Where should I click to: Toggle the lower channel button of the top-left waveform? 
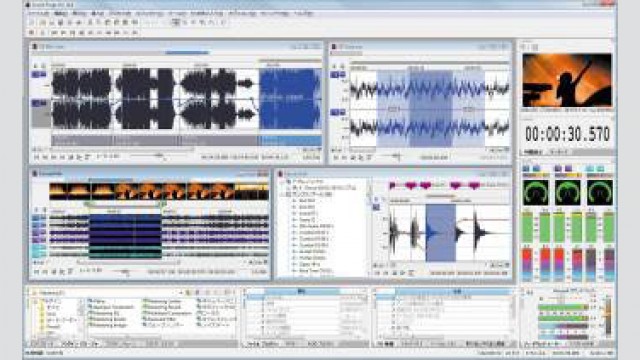click(x=39, y=103)
